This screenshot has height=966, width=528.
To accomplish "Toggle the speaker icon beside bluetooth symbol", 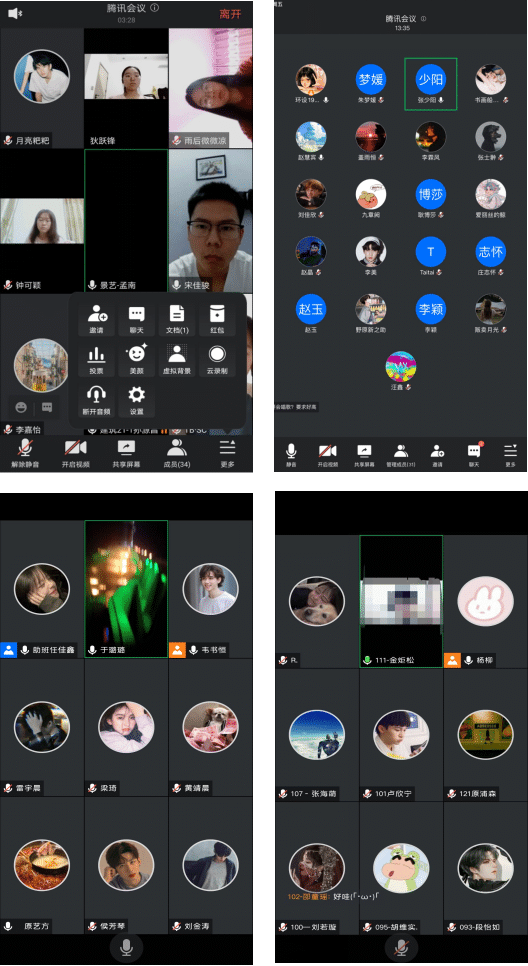I will (14, 13).
